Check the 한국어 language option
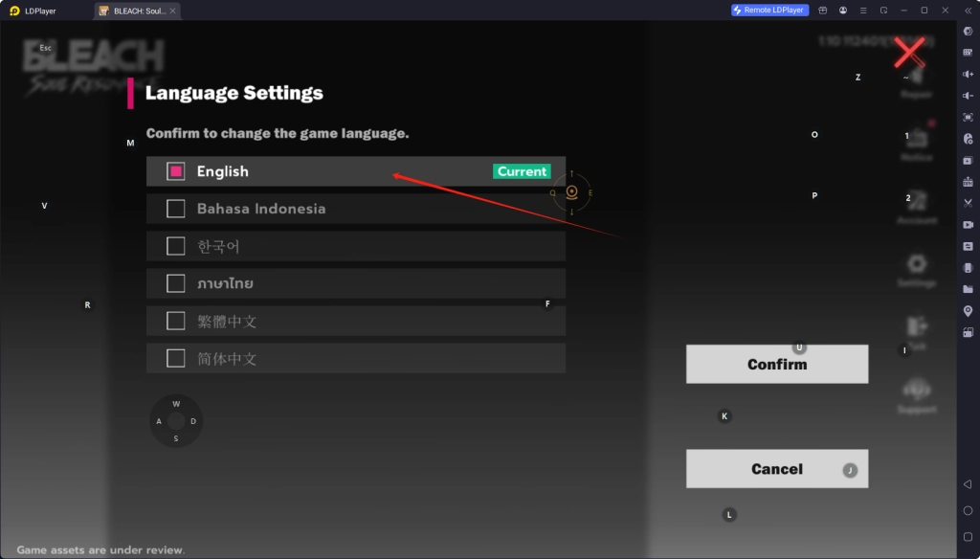 [175, 245]
